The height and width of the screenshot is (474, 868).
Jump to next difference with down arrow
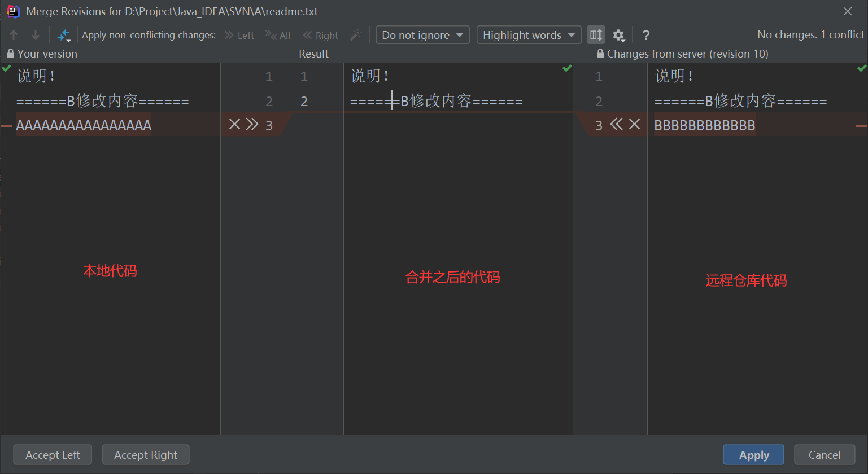36,35
